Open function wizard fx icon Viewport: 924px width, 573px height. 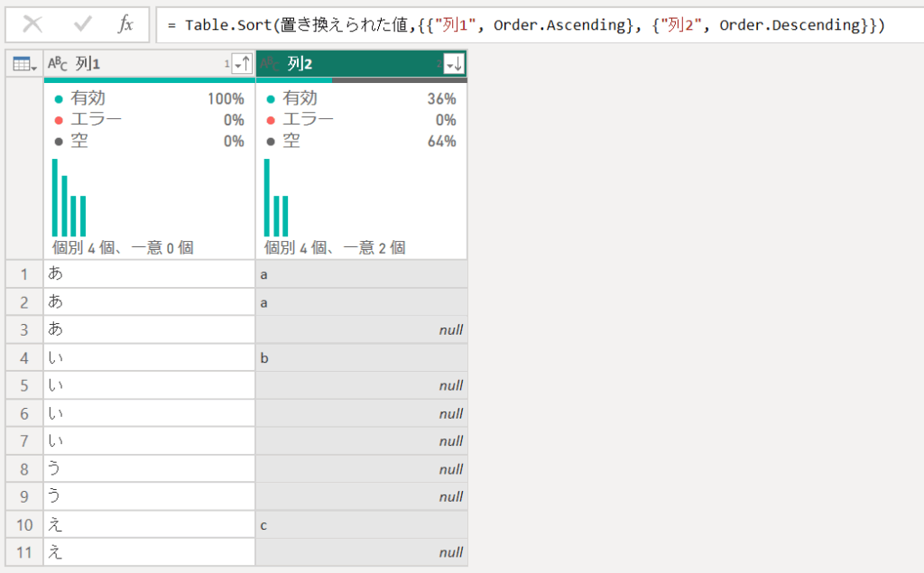(x=125, y=24)
